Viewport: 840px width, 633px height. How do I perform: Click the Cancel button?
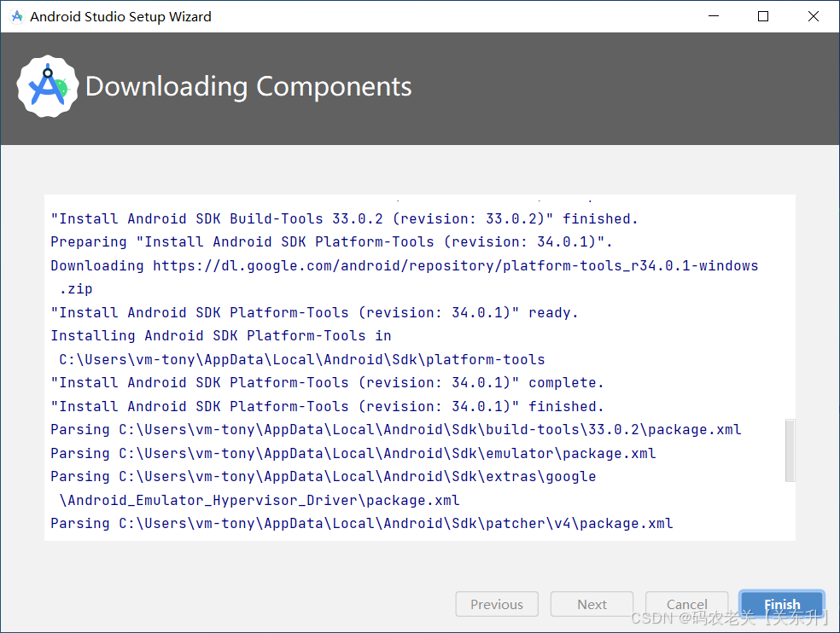click(x=687, y=604)
